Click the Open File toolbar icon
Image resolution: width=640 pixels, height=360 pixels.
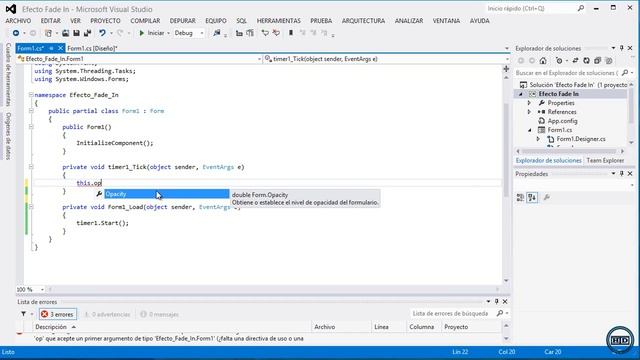click(x=65, y=33)
